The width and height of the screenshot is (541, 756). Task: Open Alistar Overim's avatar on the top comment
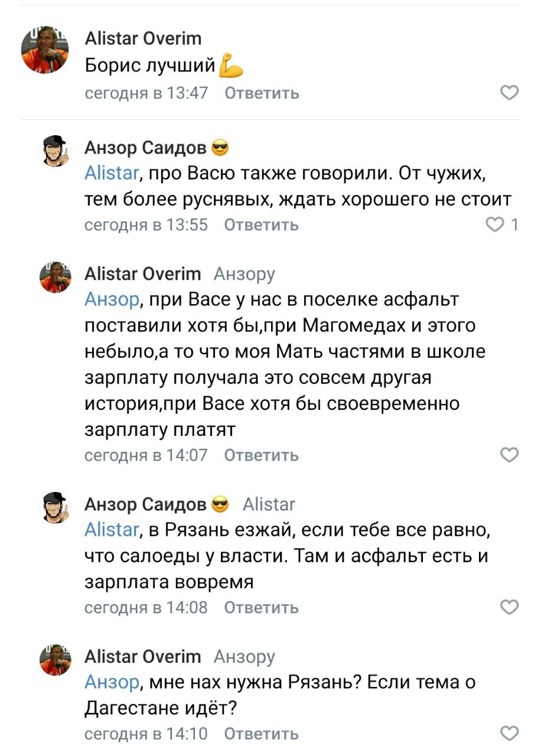pos(45,50)
